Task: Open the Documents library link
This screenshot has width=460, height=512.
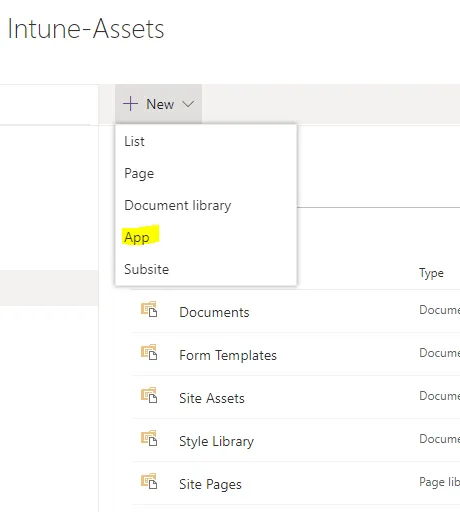Action: 214,312
